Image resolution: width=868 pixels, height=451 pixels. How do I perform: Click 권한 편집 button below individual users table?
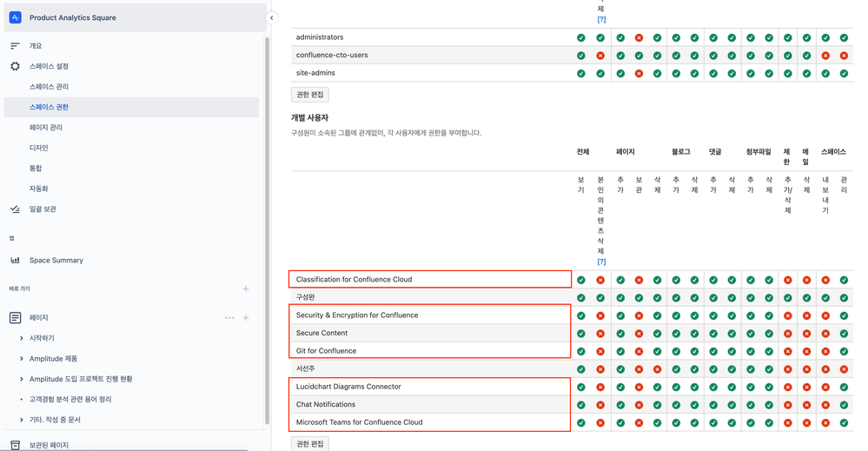tap(310, 444)
